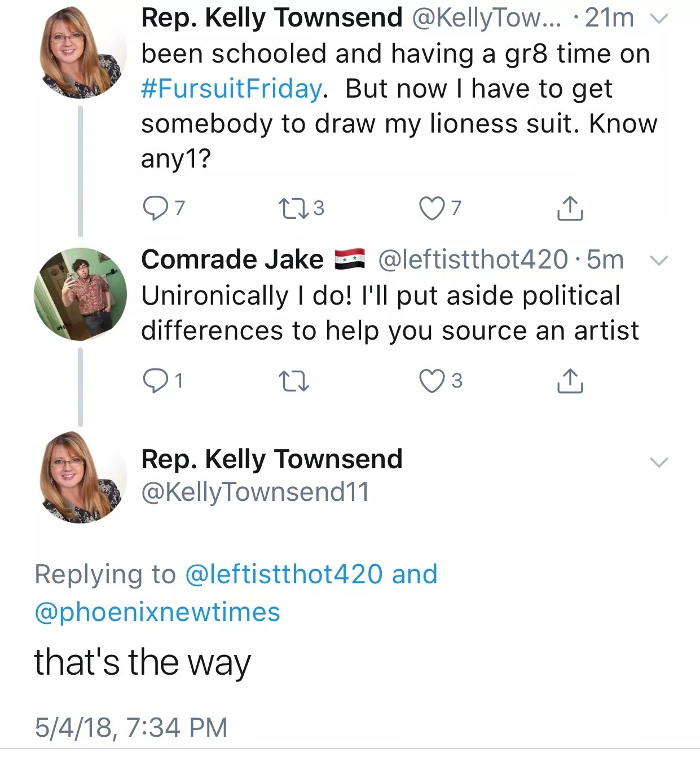Image resolution: width=700 pixels, height=761 pixels.
Task: Open Kelly Townsend's avatar on top tweet
Action: coord(82,52)
